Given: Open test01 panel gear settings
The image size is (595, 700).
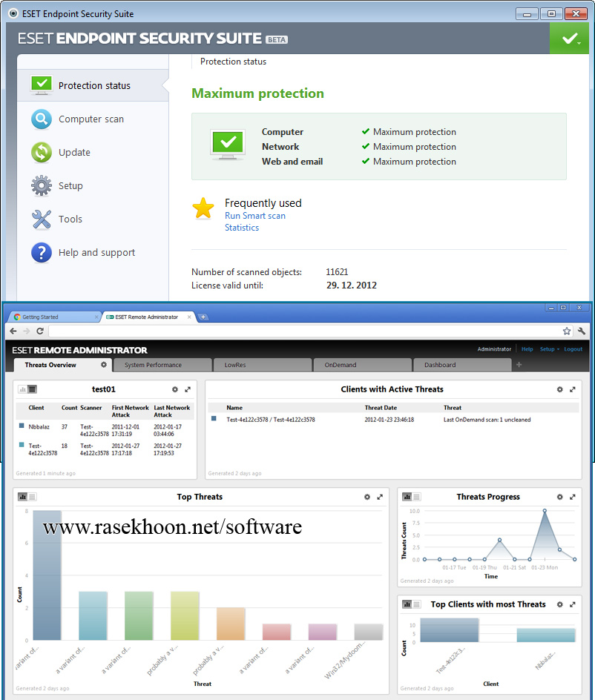Looking at the screenshot, I should tap(175, 389).
